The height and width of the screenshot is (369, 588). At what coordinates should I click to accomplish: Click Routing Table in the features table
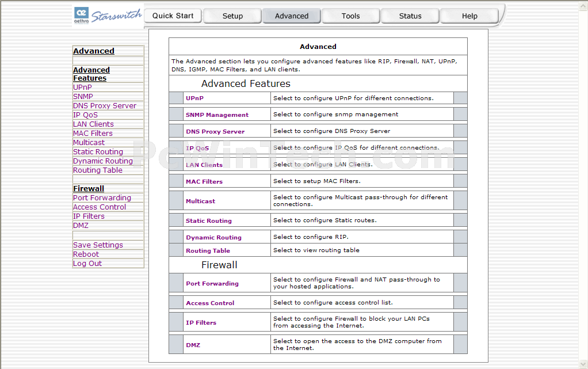(208, 251)
